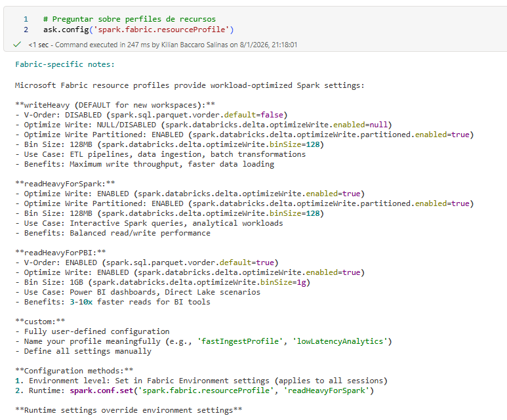507x420 pixels.
Task: Click '1. Environment level' configuration line
Action: click(201, 381)
